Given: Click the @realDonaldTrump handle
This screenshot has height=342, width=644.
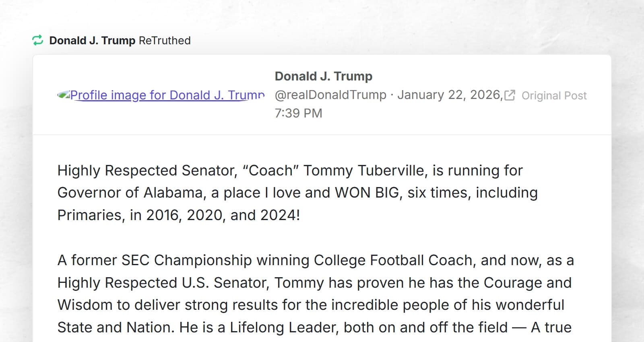Looking at the screenshot, I should (330, 95).
